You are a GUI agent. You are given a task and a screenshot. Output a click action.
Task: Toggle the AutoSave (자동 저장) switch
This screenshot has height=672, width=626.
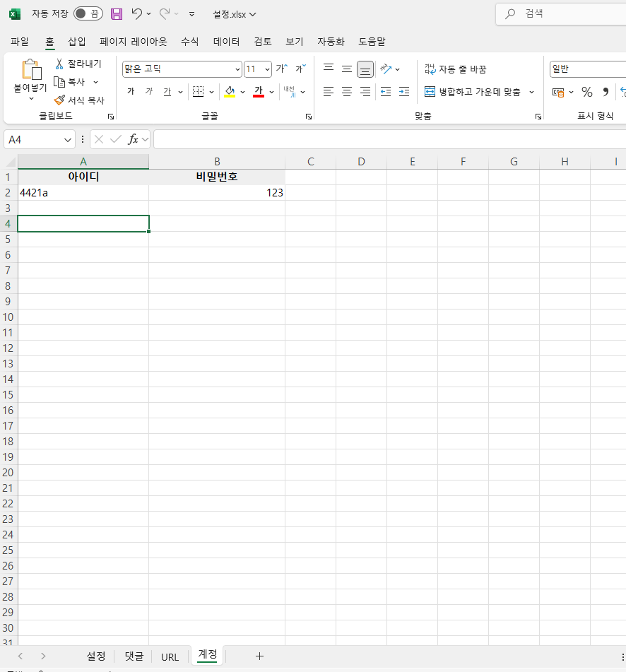pos(88,13)
